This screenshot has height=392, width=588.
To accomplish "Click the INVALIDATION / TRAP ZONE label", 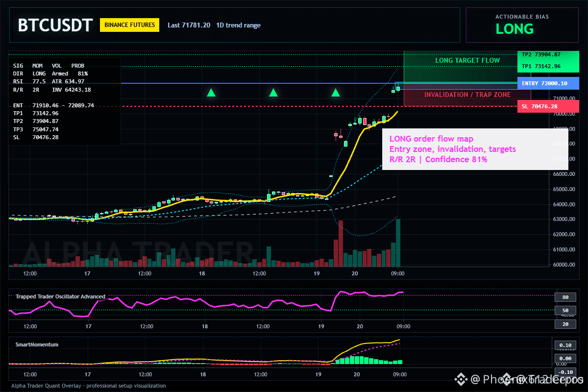I will (x=467, y=95).
